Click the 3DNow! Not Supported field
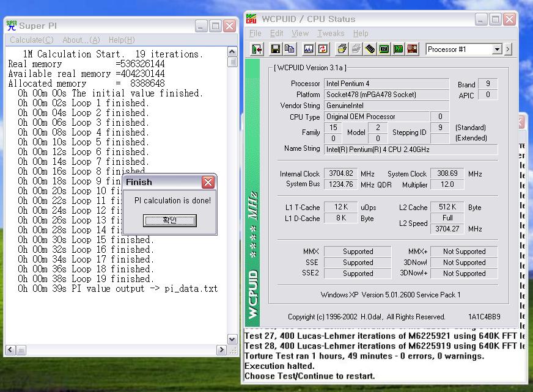The width and height of the screenshot is (533, 392). coord(464,263)
